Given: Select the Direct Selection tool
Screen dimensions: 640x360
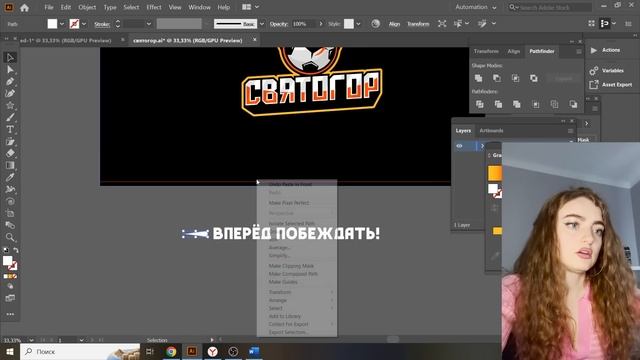Looking at the screenshot, I should 10,70.
